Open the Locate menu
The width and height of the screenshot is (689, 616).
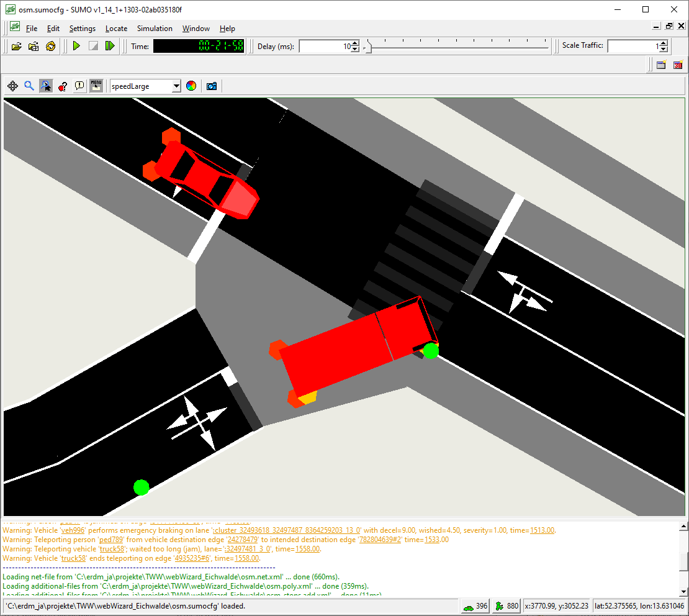tap(116, 28)
